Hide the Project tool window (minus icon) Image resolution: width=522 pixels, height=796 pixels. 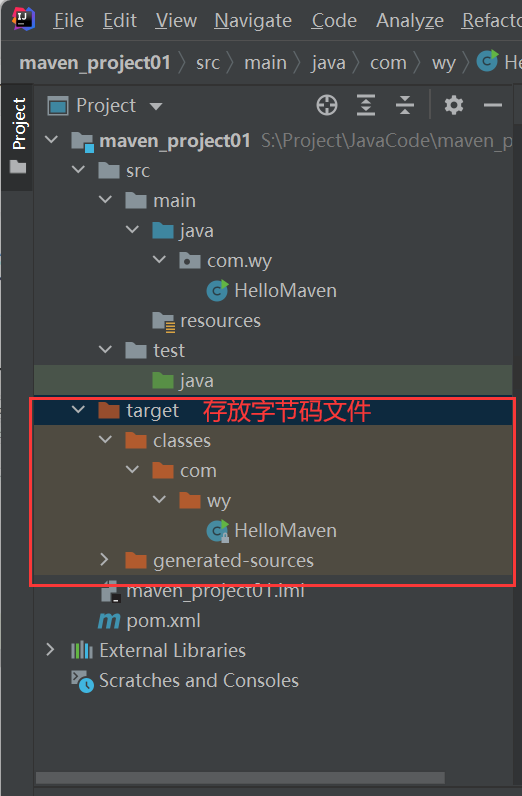493,106
